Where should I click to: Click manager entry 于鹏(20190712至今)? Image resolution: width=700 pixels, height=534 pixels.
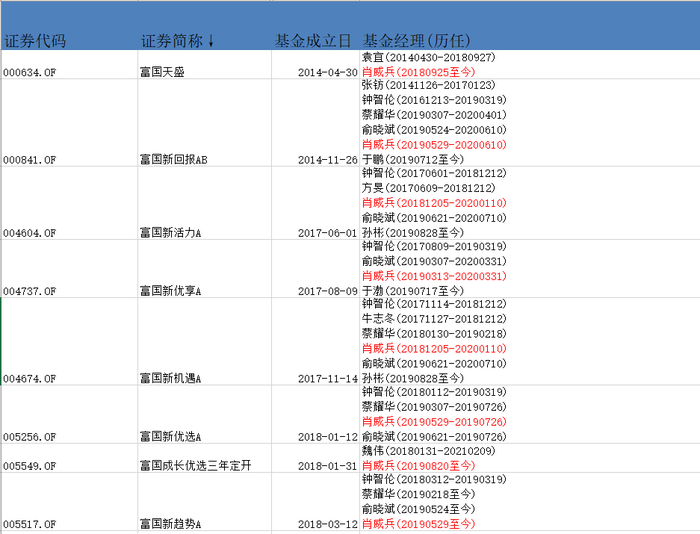point(413,159)
